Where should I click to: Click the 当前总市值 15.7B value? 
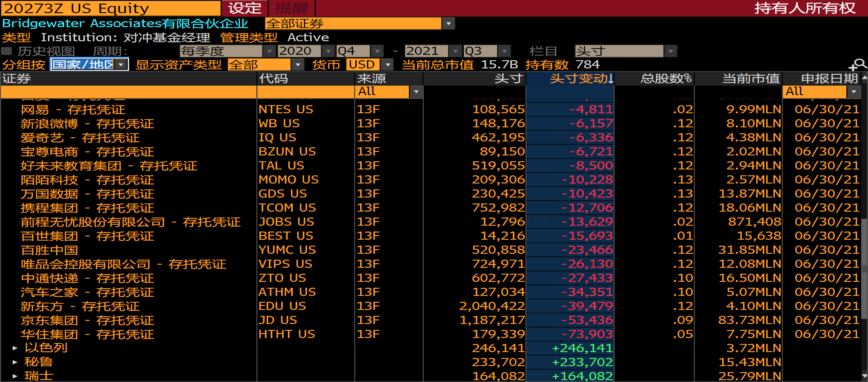click(x=500, y=65)
